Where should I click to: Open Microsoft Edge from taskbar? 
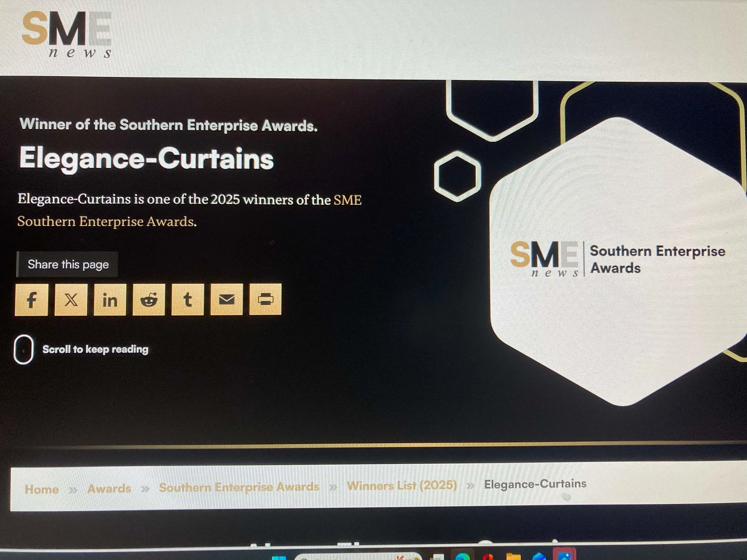point(462,556)
